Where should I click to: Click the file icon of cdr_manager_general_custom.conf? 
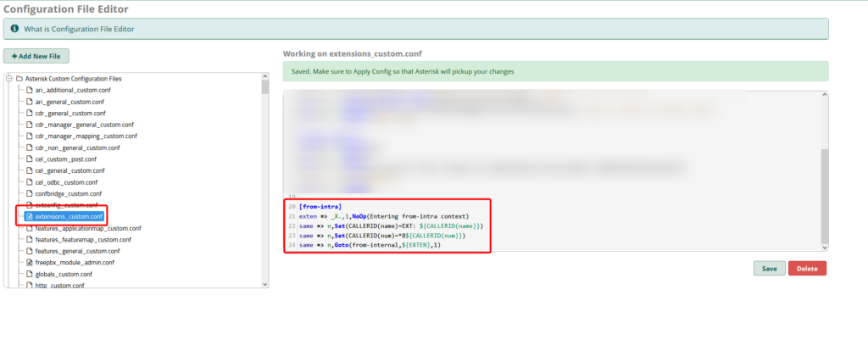[x=30, y=125]
